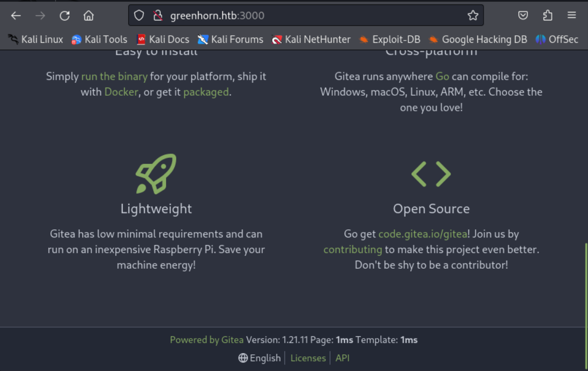The image size is (588, 371).
Task: Open the Licenses footer link
Action: click(308, 358)
